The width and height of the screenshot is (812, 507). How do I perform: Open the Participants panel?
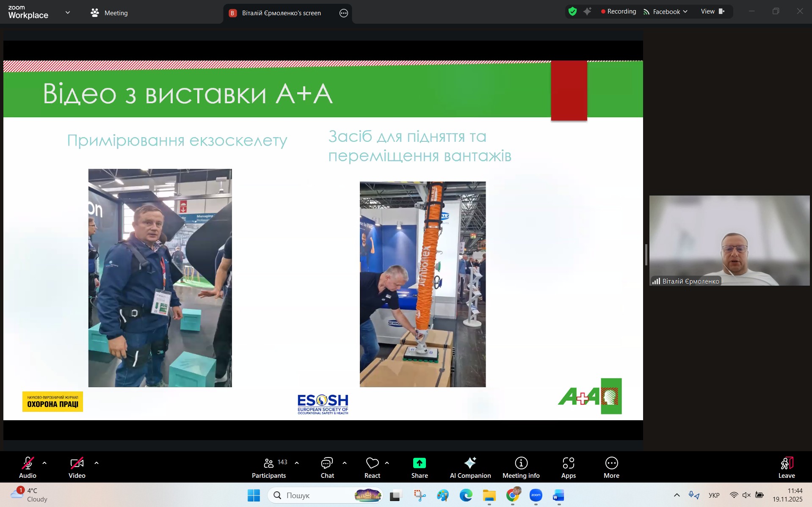point(269,468)
